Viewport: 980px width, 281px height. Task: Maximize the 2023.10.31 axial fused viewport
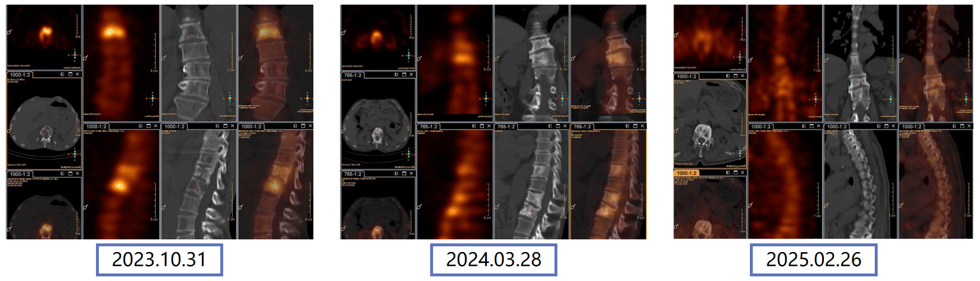point(70,173)
